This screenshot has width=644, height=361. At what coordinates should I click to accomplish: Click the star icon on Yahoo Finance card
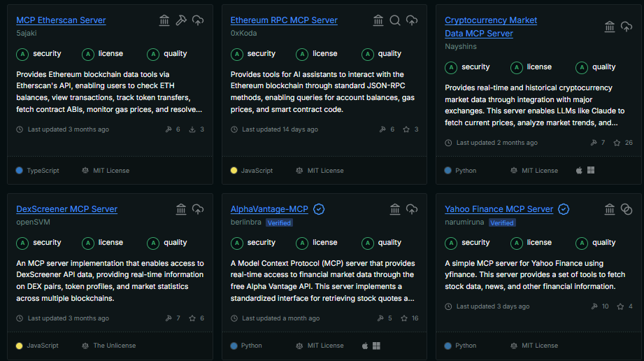point(620,306)
